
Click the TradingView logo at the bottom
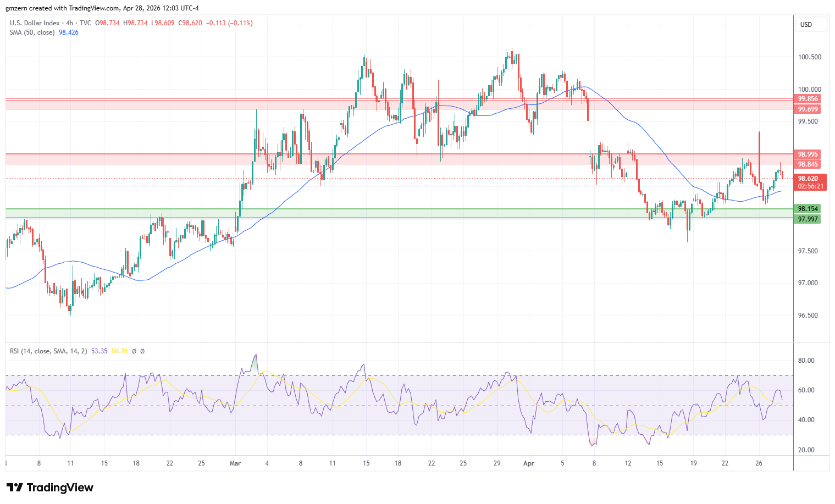coord(50,488)
